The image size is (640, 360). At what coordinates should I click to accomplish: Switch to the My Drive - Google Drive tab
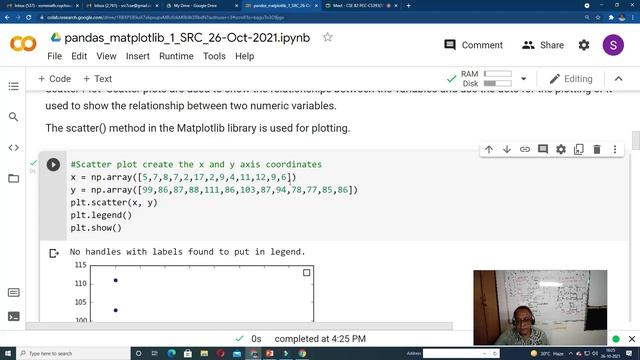202,6
